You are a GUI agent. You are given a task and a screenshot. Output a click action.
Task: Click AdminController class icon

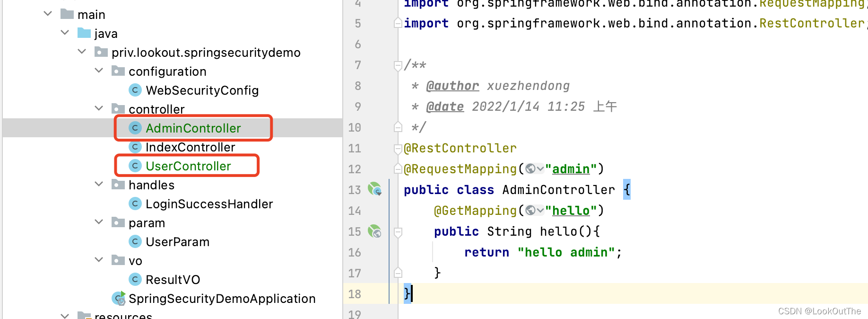pos(135,128)
